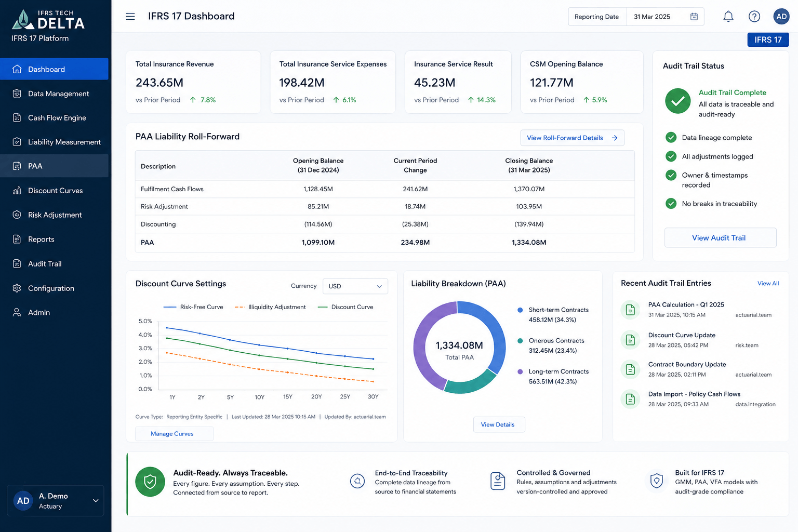The image size is (798, 532).
Task: Click the View Audit Trail button
Action: [x=720, y=237]
